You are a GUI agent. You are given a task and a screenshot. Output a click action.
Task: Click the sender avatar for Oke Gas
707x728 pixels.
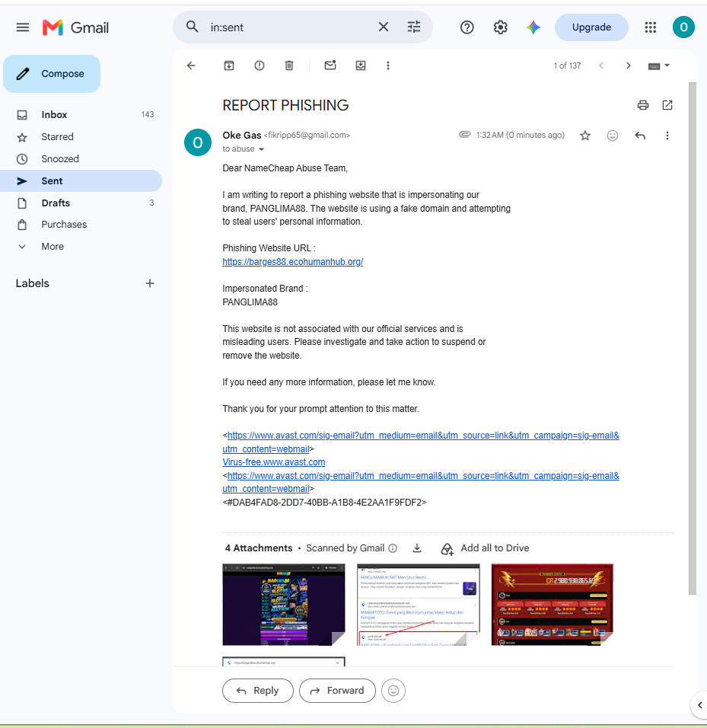[198, 142]
